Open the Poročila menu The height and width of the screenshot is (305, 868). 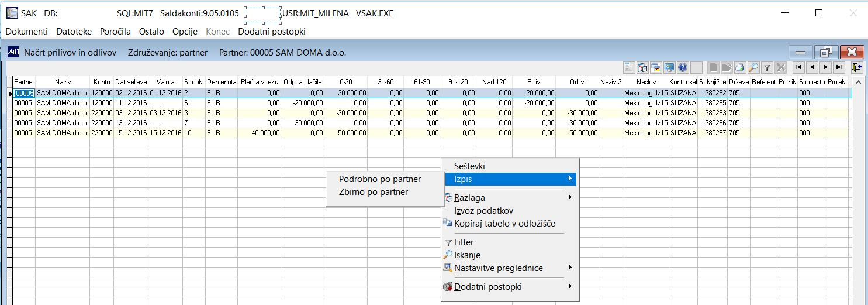tap(116, 32)
